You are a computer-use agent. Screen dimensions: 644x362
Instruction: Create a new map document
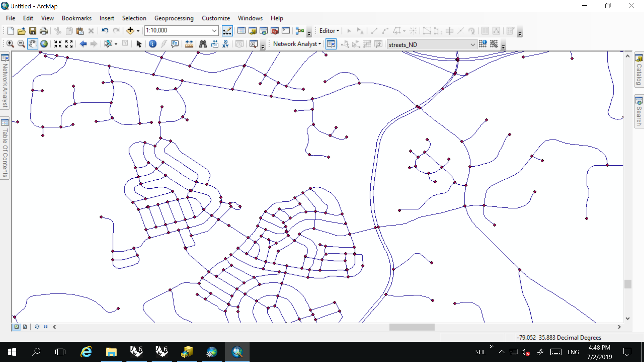[10, 31]
